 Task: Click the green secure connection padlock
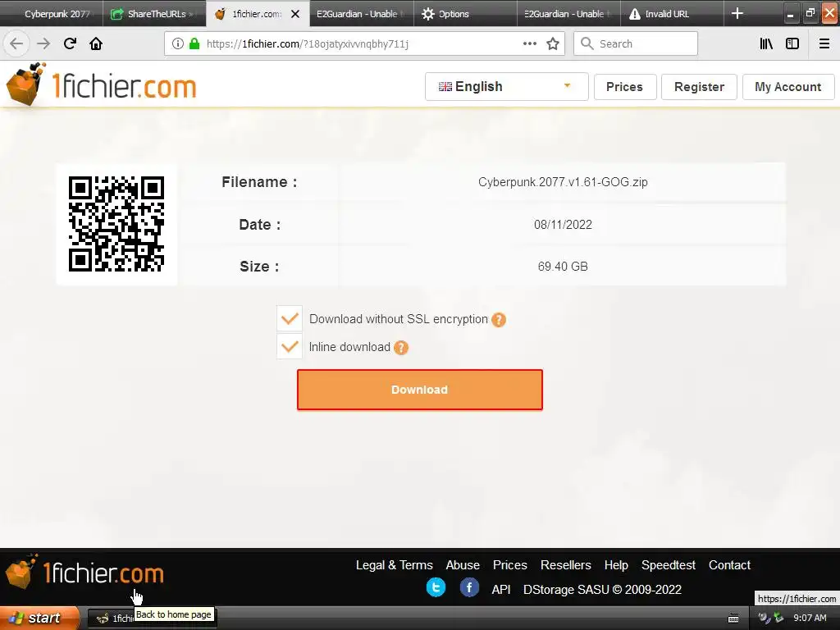click(x=194, y=43)
